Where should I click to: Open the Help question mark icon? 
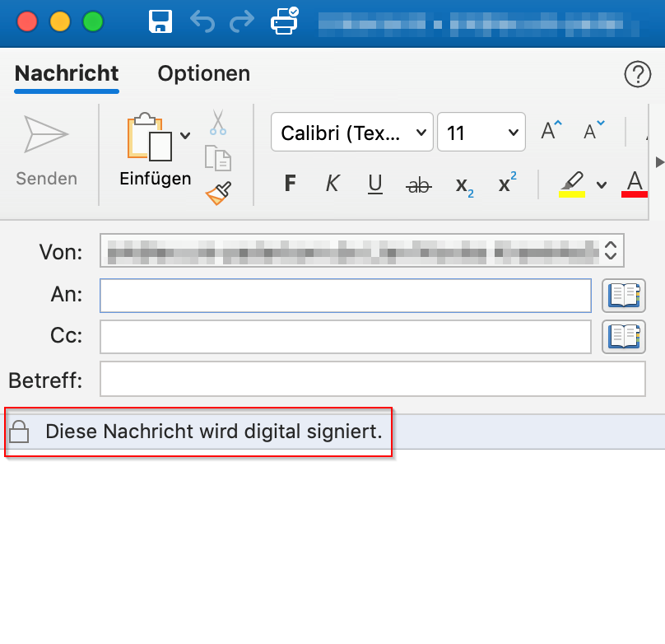[638, 74]
